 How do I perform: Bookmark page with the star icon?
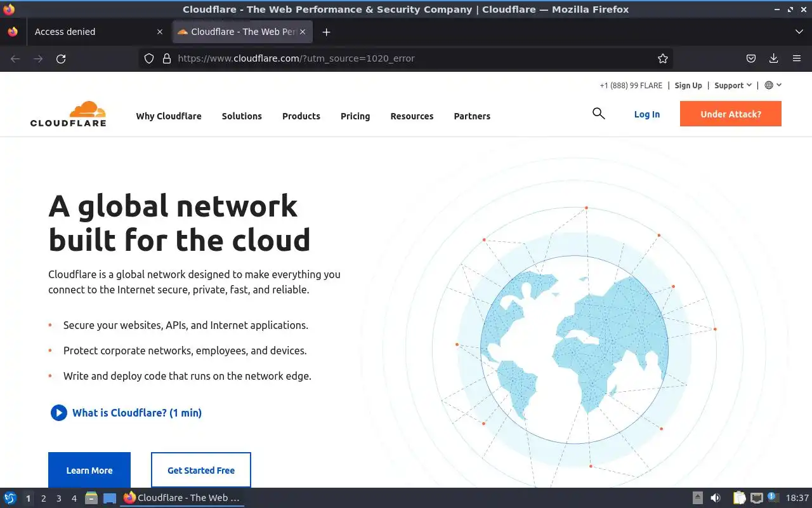coord(663,58)
